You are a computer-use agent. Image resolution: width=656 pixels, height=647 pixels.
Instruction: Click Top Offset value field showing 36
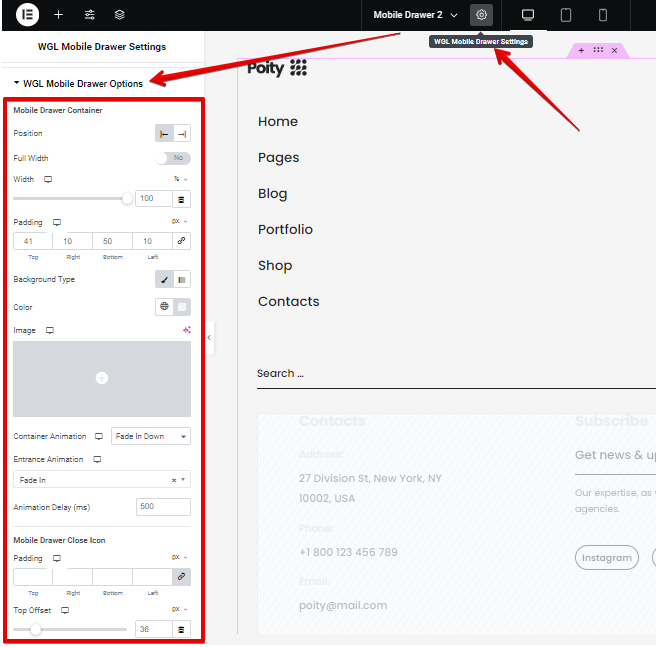tap(154, 629)
